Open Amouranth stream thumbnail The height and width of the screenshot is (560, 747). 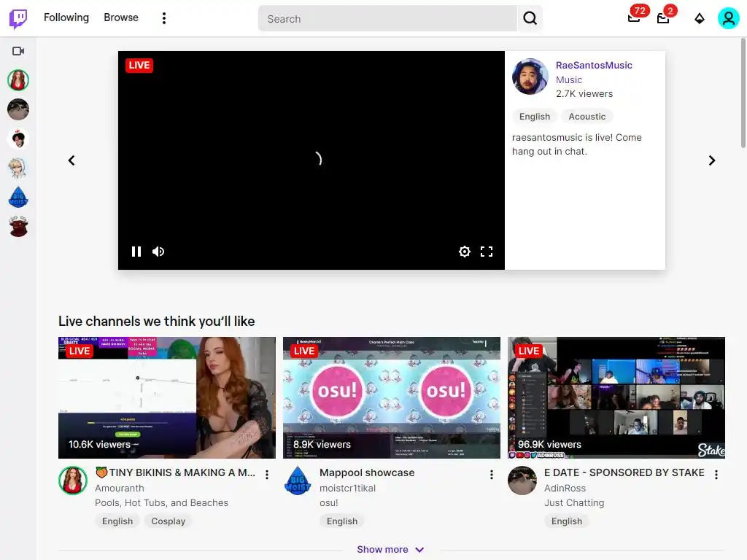(167, 397)
